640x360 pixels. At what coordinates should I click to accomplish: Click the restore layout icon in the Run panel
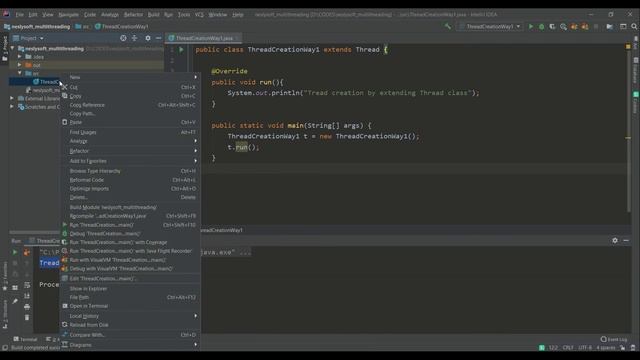click(x=15, y=287)
